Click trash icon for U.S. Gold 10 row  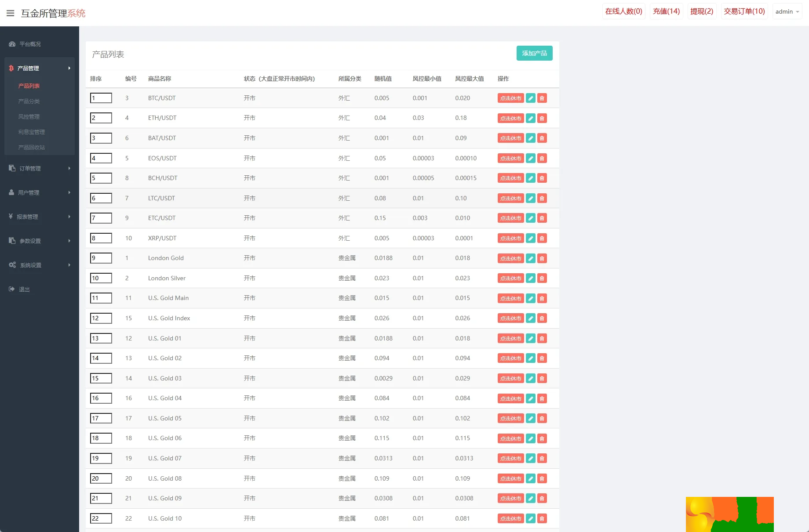click(x=542, y=519)
